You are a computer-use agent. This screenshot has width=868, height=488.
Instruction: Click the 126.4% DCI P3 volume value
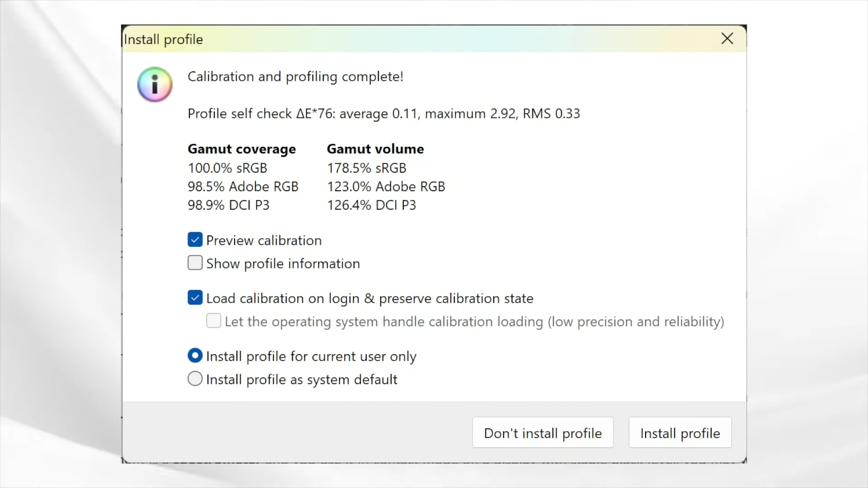coord(371,205)
